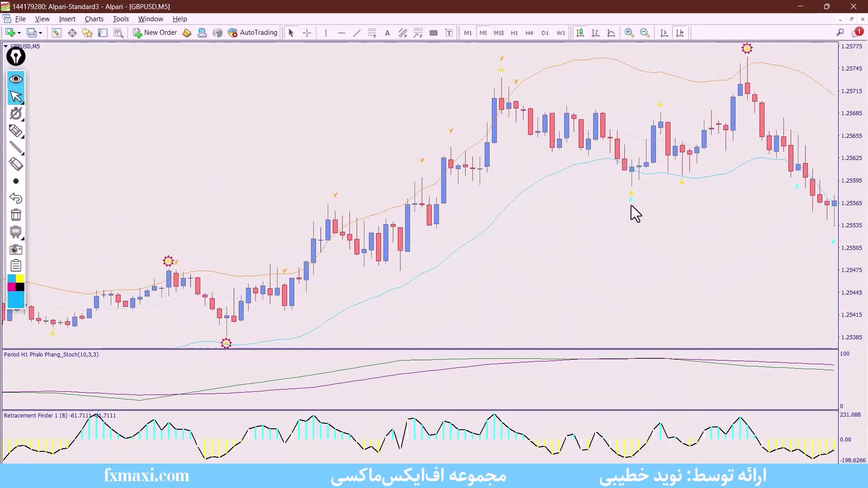Screen dimensions: 868x488
Task: Click the zoom out magnifier icon
Action: (645, 33)
